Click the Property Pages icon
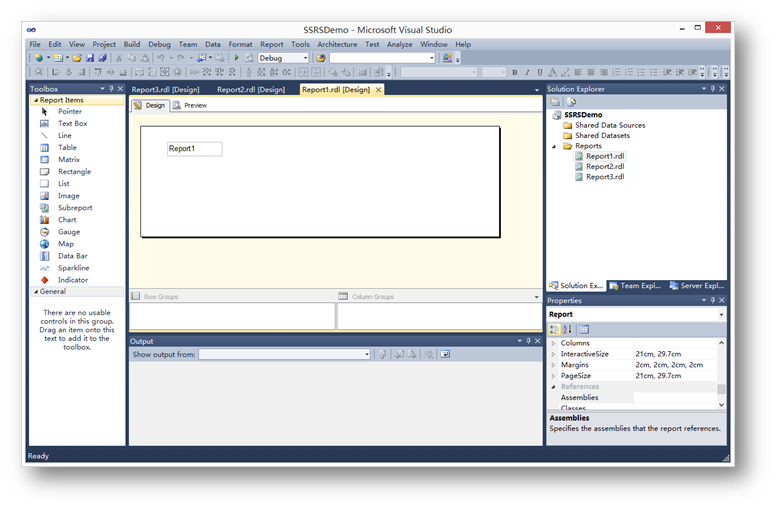 click(584, 330)
